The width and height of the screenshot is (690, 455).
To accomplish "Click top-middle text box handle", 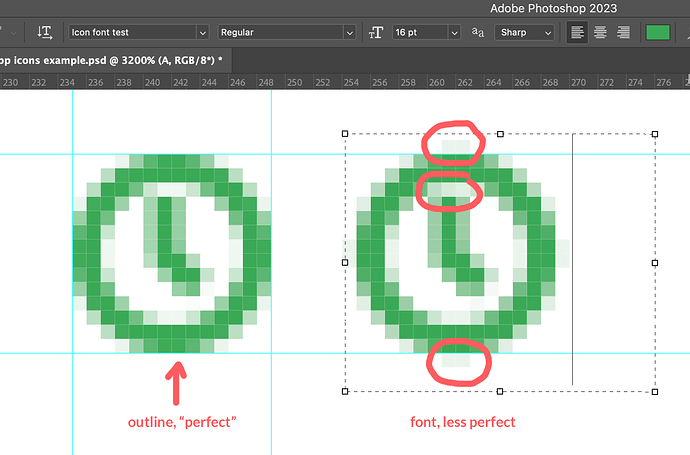I will [500, 134].
